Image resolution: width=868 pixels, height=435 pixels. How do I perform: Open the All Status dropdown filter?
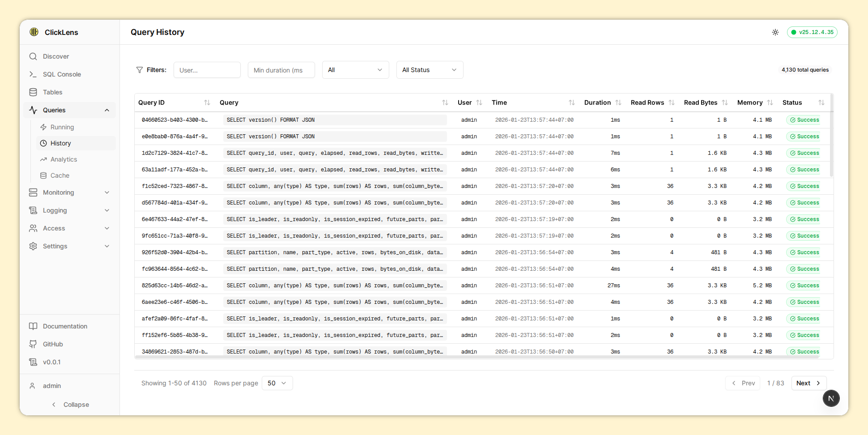430,70
